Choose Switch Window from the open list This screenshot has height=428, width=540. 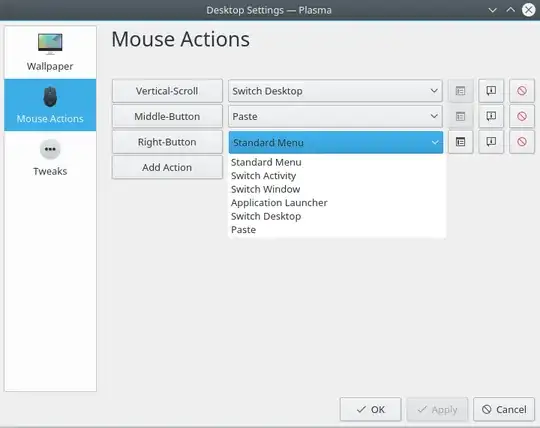[x=337, y=189]
